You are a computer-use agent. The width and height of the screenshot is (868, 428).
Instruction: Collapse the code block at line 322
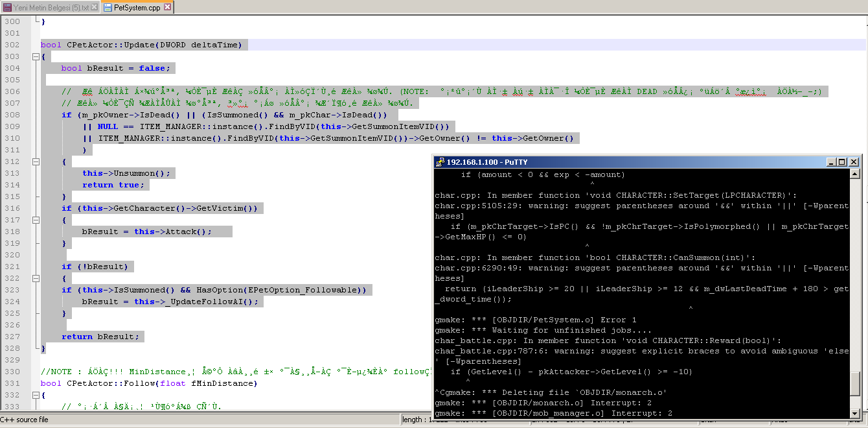pos(36,278)
